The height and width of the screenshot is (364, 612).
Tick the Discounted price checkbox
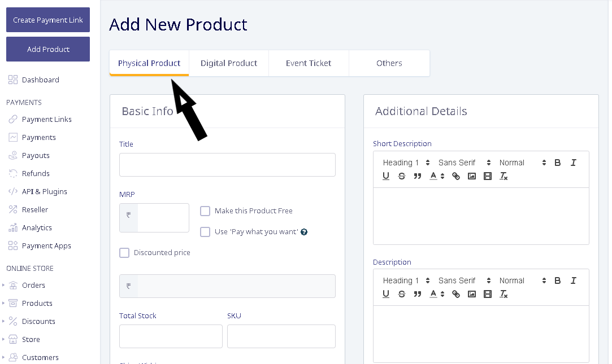coord(124,253)
